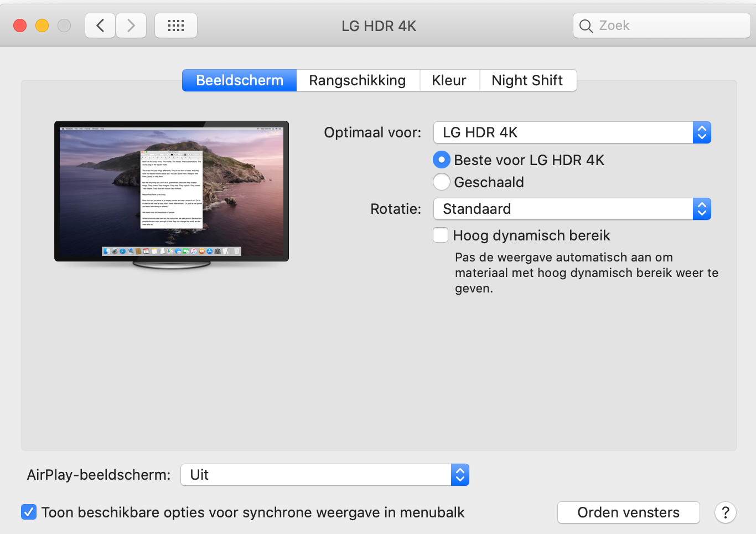The height and width of the screenshot is (534, 756).
Task: Open the Night Shift tab
Action: (527, 80)
